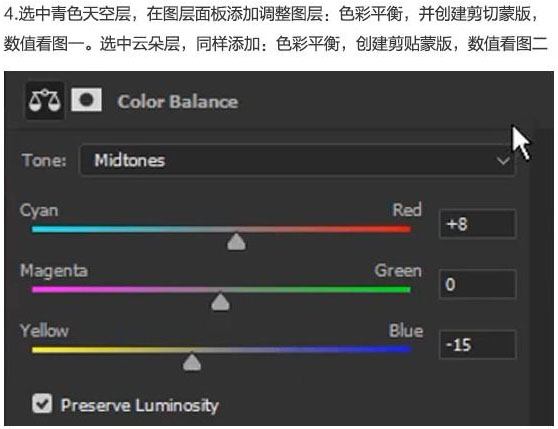Click the Preserve Luminosity label text
Screen dimensions: 558x429
coord(140,406)
